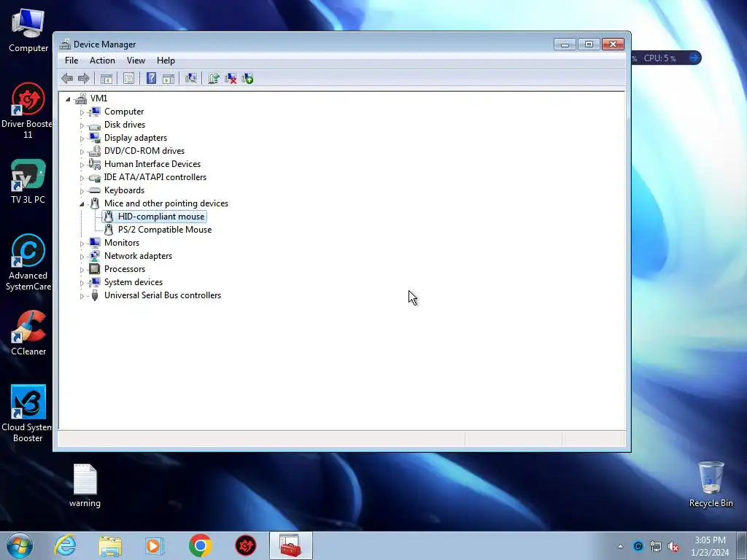Expand the IDE ATA/ATAPI controllers triangle
Image resolution: width=747 pixels, height=560 pixels.
click(x=82, y=178)
